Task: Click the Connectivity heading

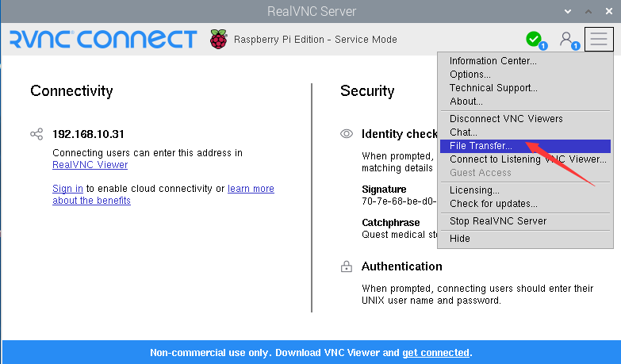Action: [71, 91]
